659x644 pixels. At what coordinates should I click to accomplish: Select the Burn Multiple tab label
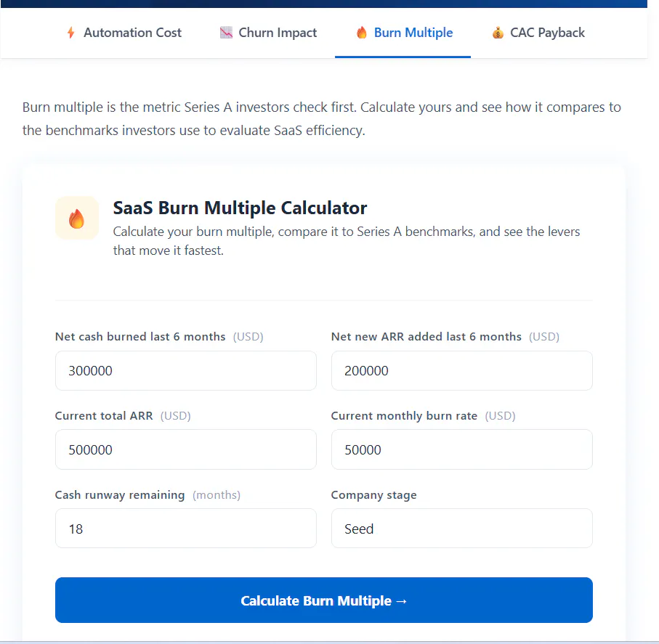(413, 33)
